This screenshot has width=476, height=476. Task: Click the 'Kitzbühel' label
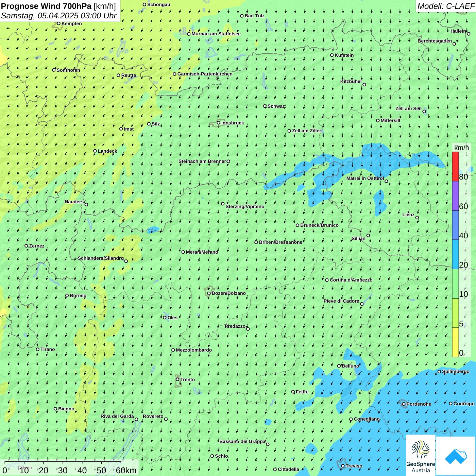[351, 81]
